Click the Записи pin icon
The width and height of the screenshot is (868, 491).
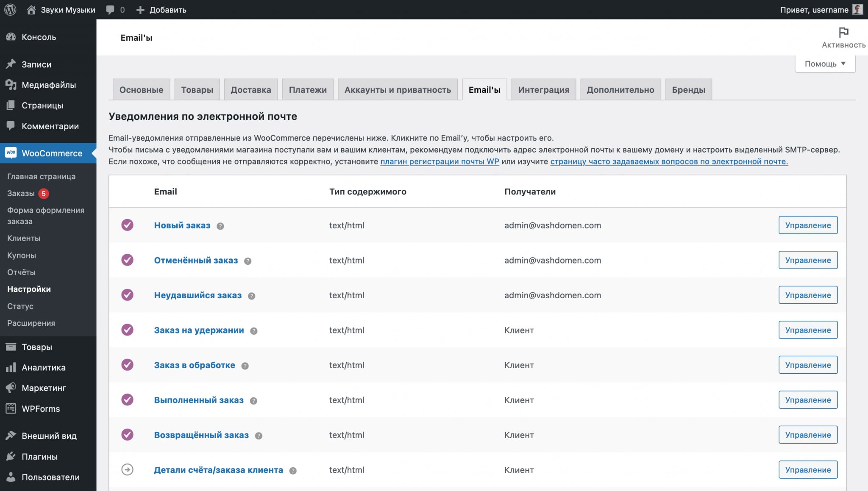coord(11,64)
